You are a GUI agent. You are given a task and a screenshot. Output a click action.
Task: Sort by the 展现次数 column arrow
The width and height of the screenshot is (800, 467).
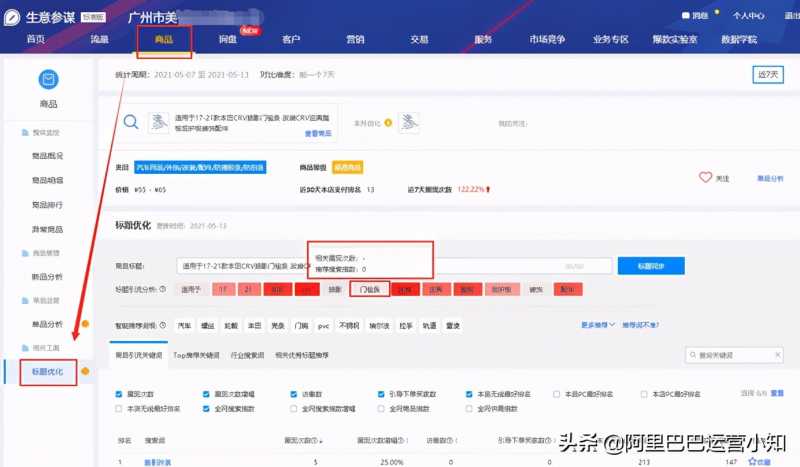(321, 440)
